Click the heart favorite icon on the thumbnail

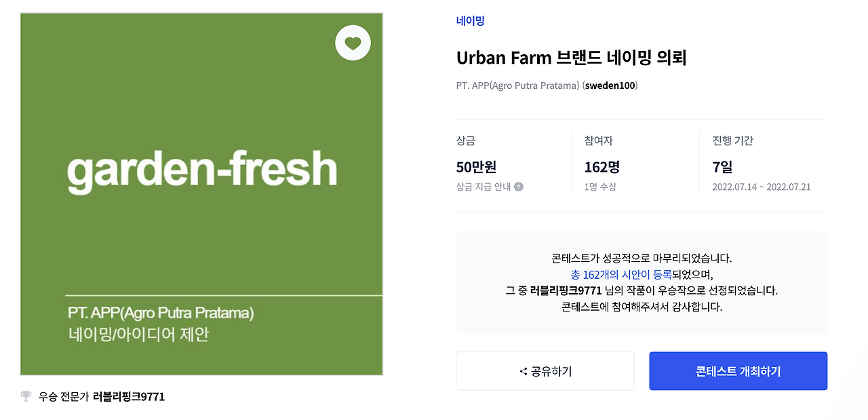[x=352, y=42]
